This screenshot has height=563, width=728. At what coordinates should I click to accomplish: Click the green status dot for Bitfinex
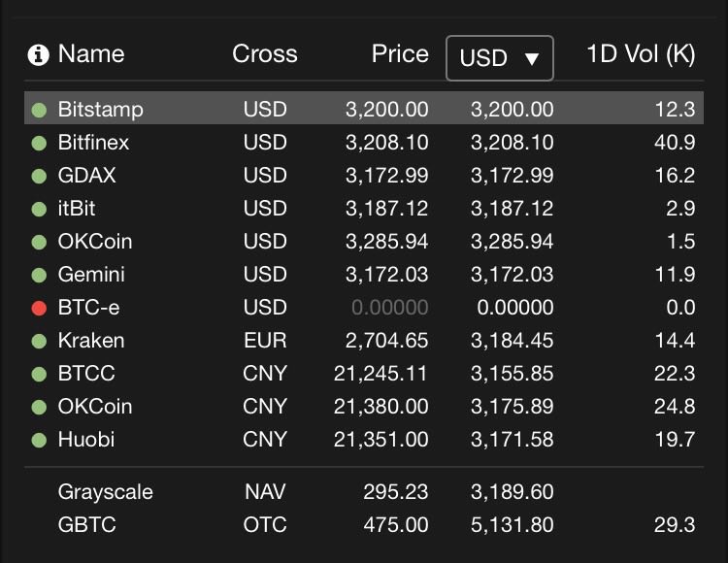pos(39,143)
